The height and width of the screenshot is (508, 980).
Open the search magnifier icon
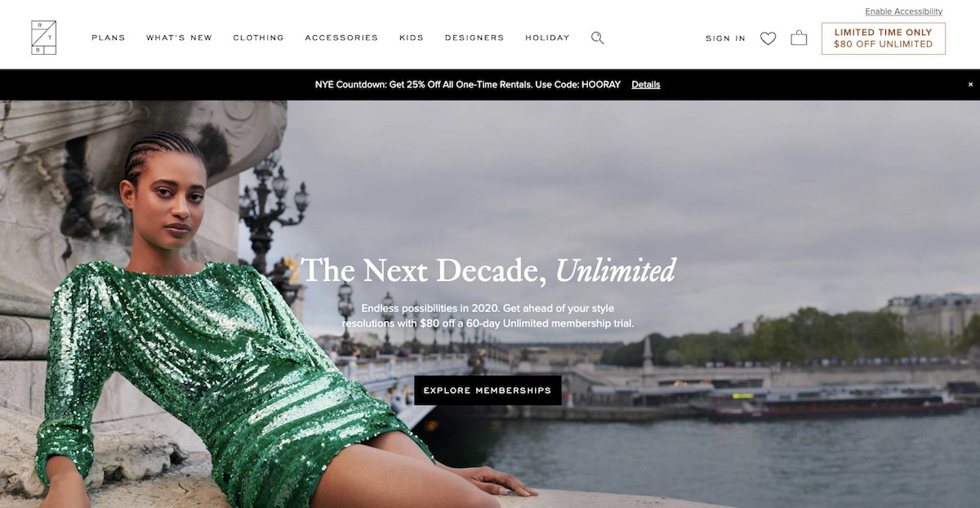click(598, 38)
